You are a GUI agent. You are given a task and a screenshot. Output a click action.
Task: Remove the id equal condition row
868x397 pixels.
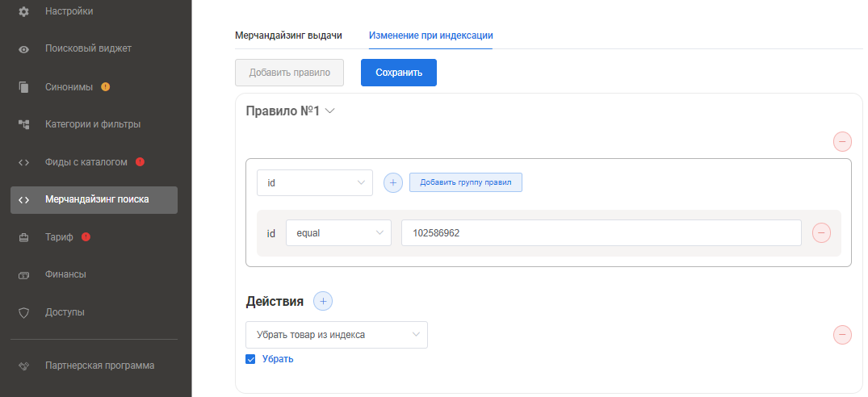click(x=821, y=233)
